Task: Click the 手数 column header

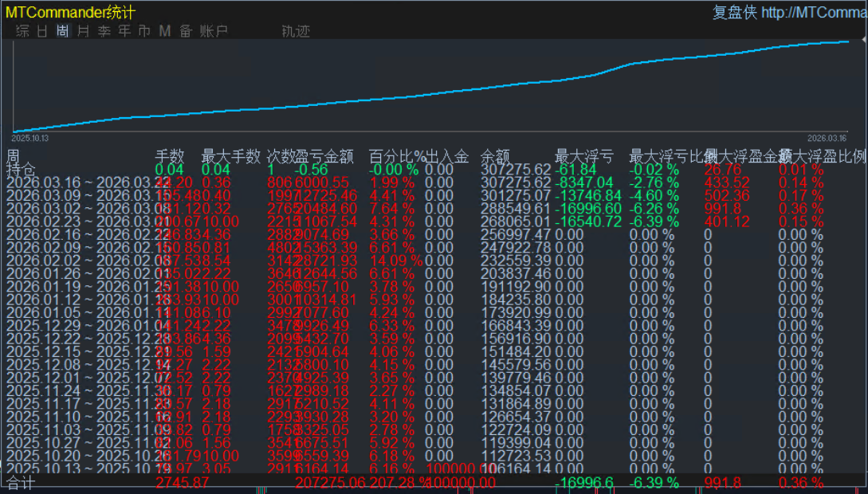Action: pos(170,156)
